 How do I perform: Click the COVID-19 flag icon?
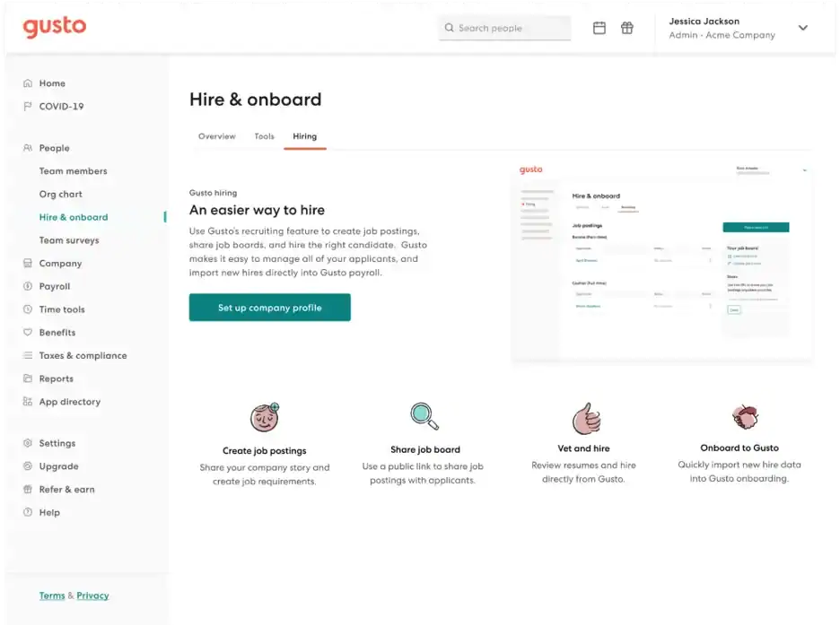(x=29, y=106)
